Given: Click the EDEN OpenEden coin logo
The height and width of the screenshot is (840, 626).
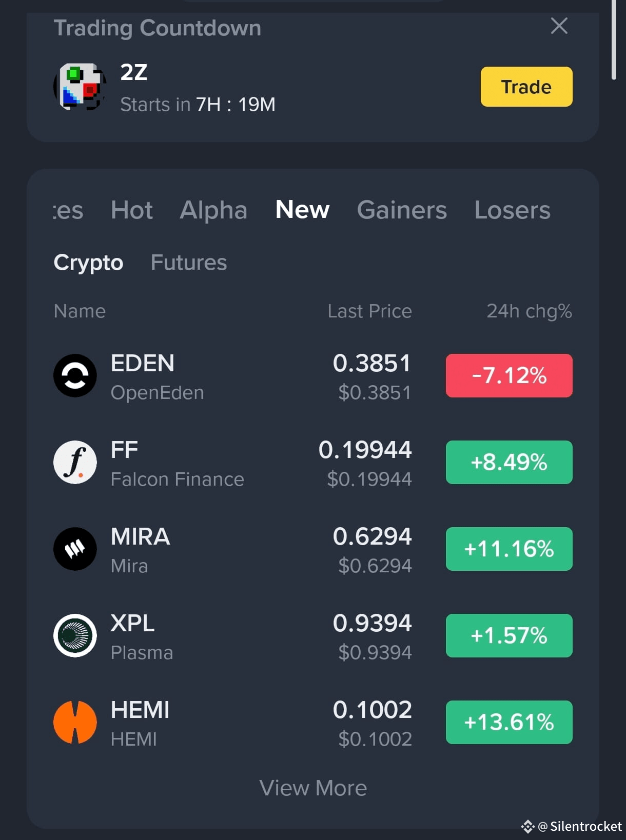Looking at the screenshot, I should click(75, 375).
